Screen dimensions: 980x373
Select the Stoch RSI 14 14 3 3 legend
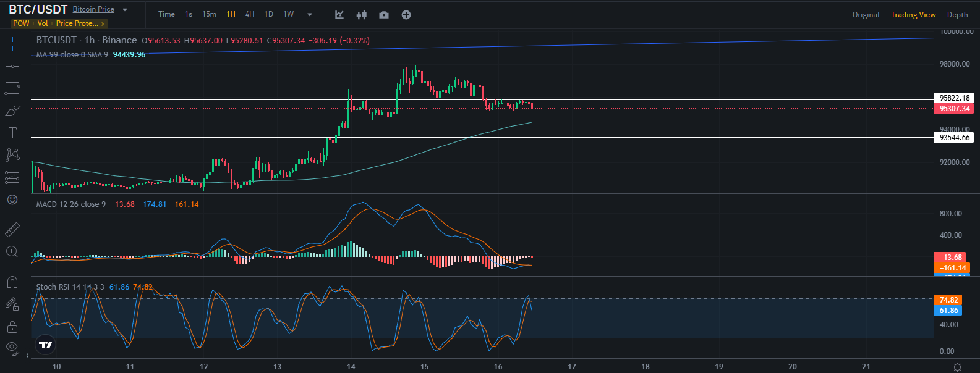point(70,287)
